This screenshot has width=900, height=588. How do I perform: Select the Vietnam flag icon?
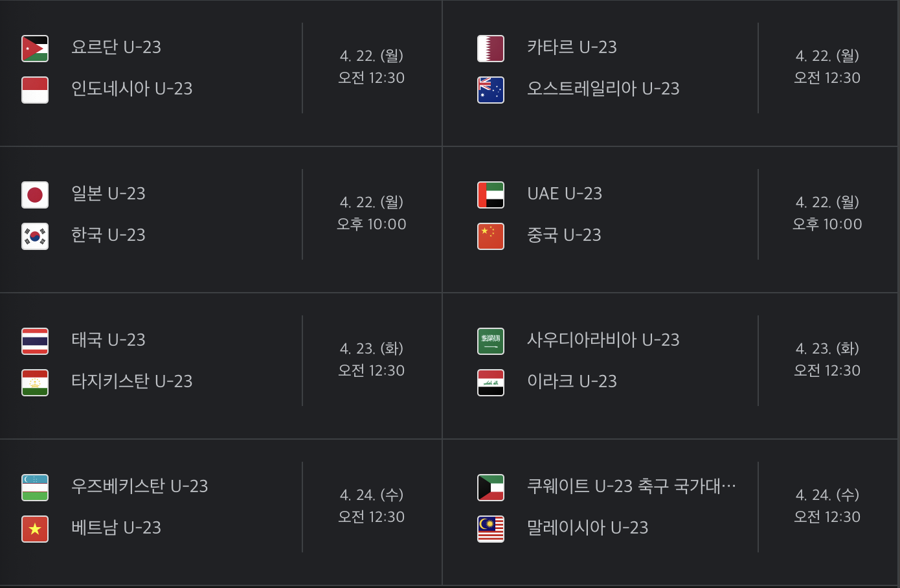coord(34,529)
